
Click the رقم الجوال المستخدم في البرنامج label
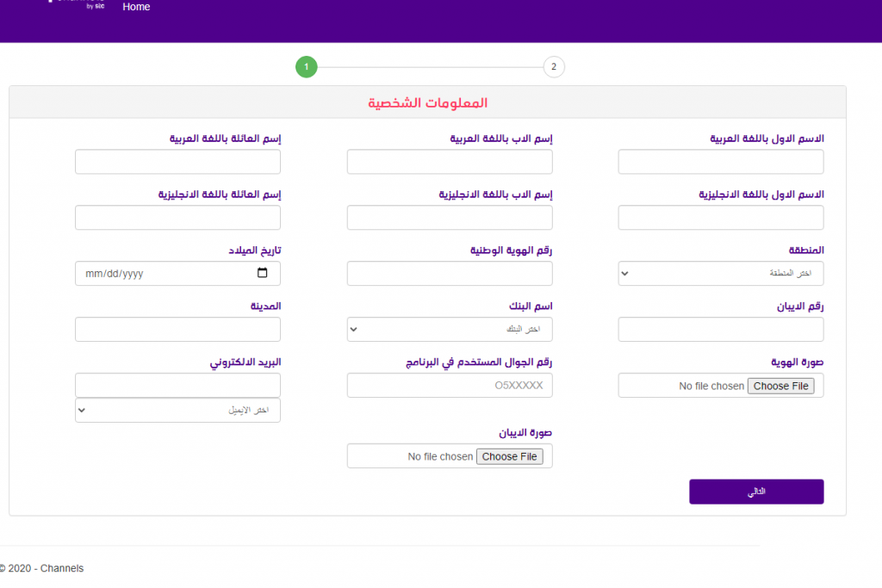(479, 362)
